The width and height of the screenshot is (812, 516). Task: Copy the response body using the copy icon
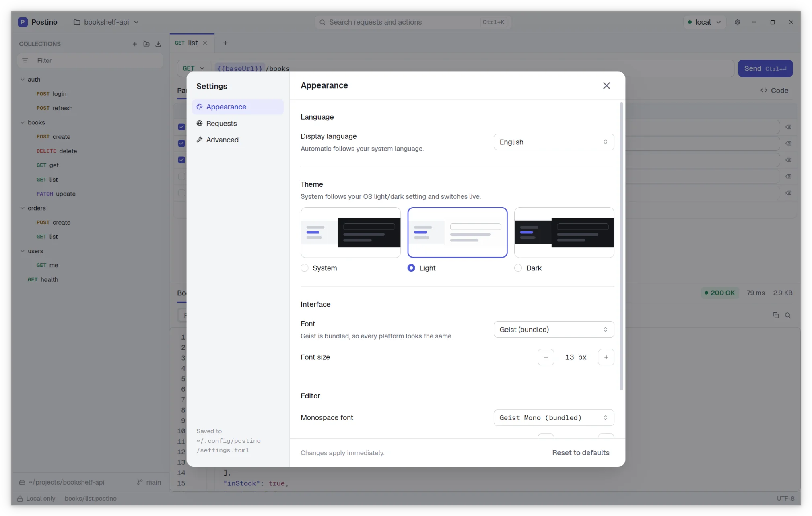point(776,315)
